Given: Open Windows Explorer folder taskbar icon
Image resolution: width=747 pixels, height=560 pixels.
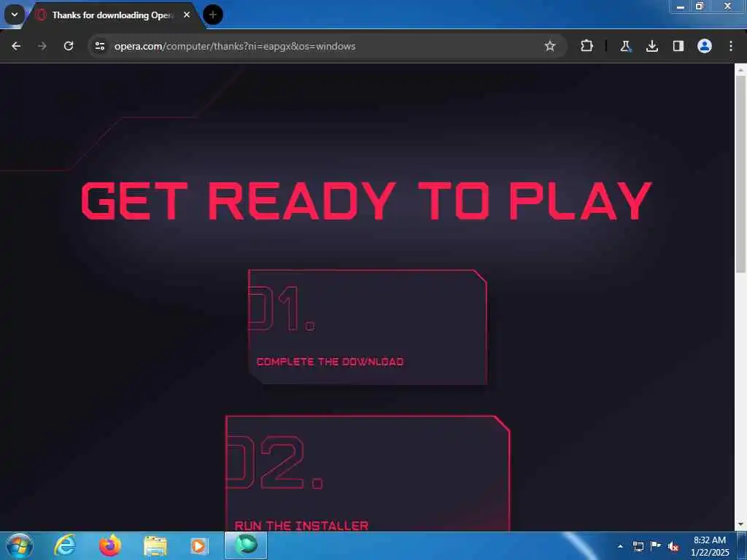Looking at the screenshot, I should tap(155, 546).
